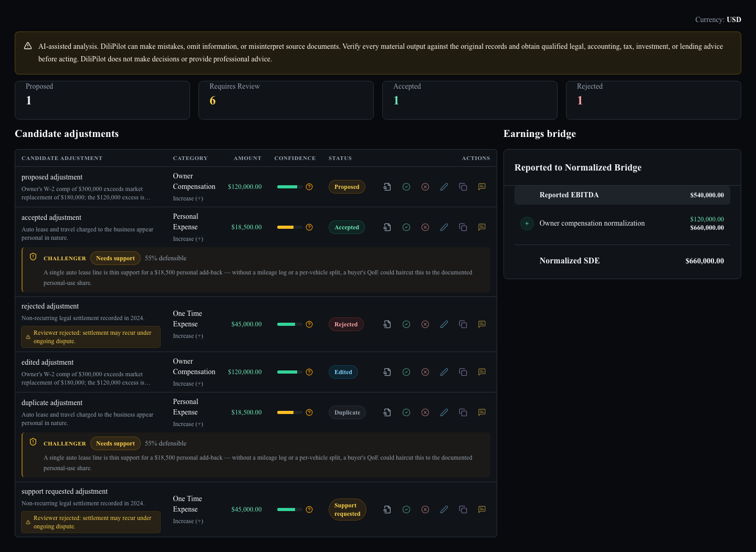Duplicate the proposed adjustment row
This screenshot has width=756, height=552.
[x=463, y=187]
